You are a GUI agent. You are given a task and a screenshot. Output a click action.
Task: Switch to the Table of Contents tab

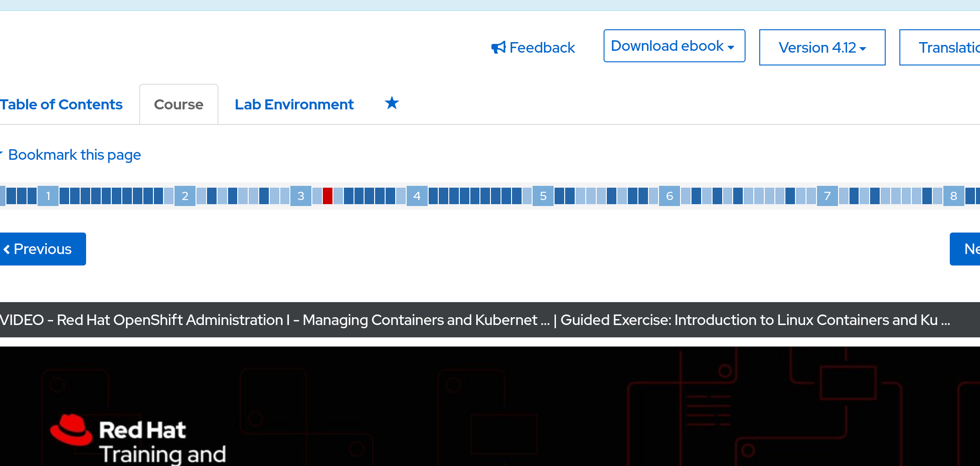61,104
